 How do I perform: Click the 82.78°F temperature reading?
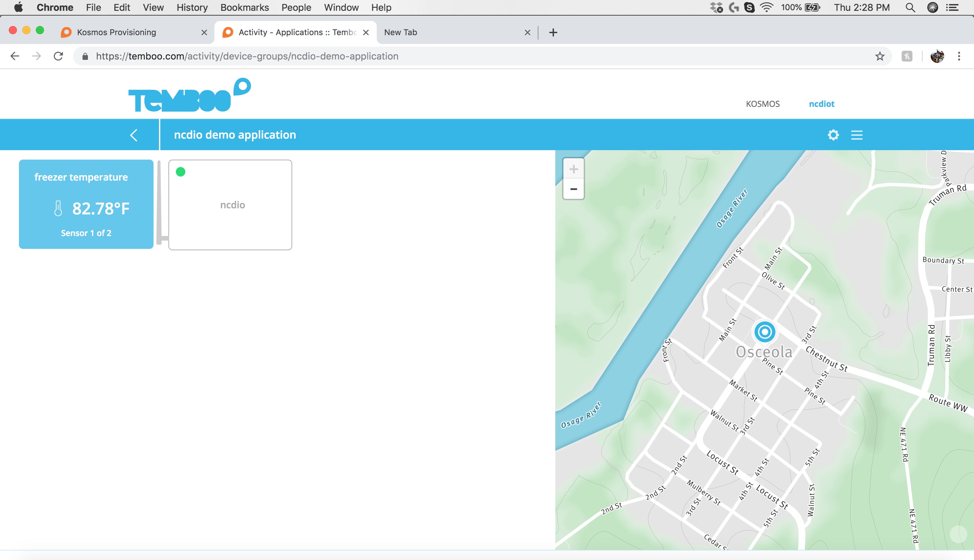101,208
